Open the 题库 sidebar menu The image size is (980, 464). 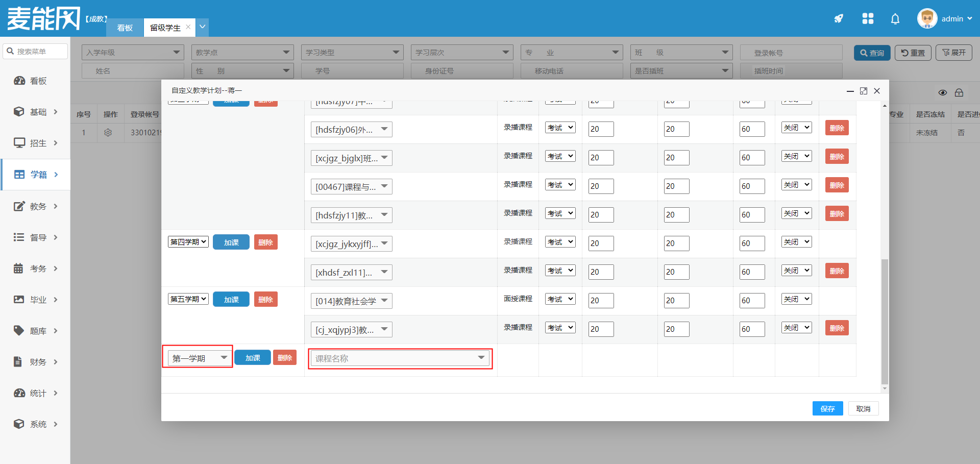click(36, 331)
